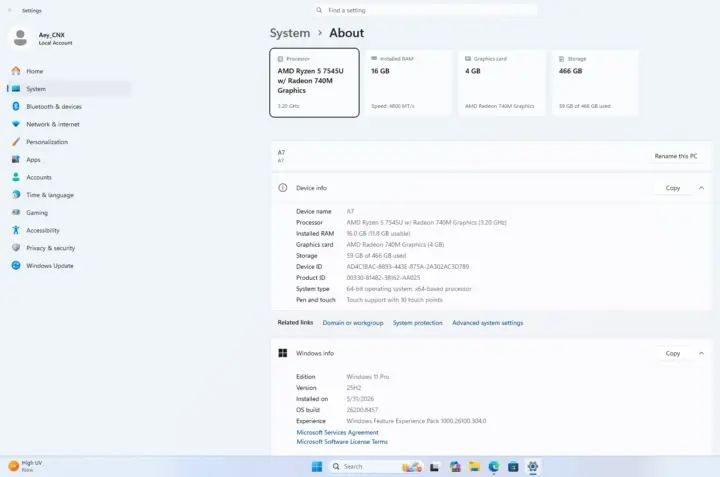This screenshot has width=720, height=477.
Task: Click 59 GB of 466 GB used in Device info
Action: point(376,256)
